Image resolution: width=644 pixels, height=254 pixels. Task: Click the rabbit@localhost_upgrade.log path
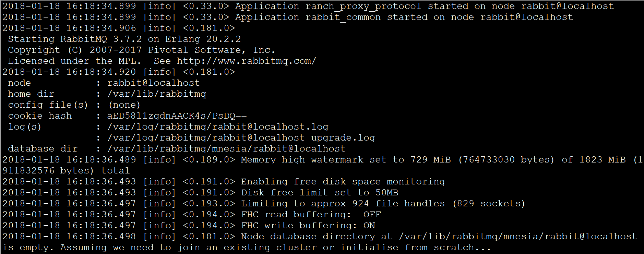(x=241, y=138)
